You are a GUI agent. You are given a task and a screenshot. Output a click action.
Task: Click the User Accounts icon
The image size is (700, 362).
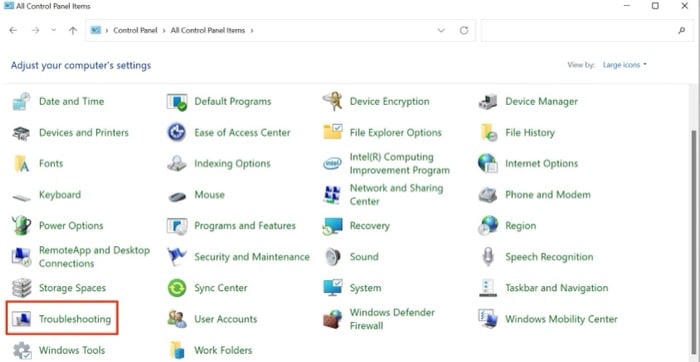click(x=177, y=319)
